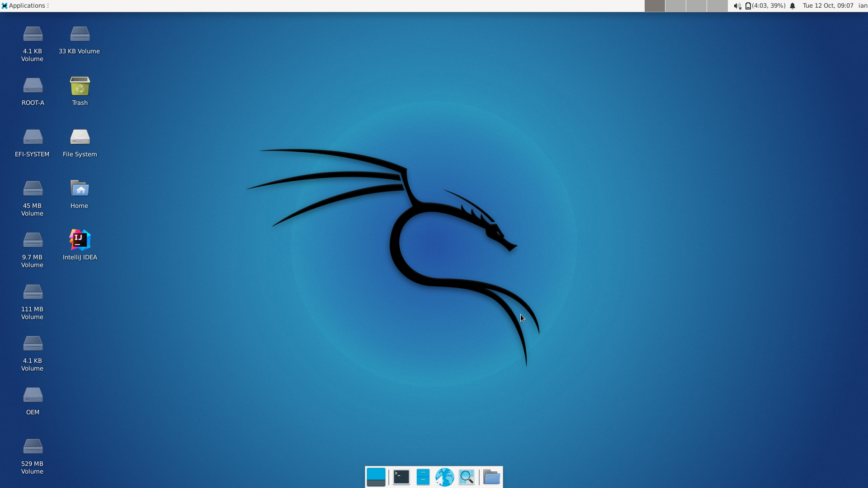Select the 45 MB Volume icon
Screen dimensions: 868x488
pos(33,198)
